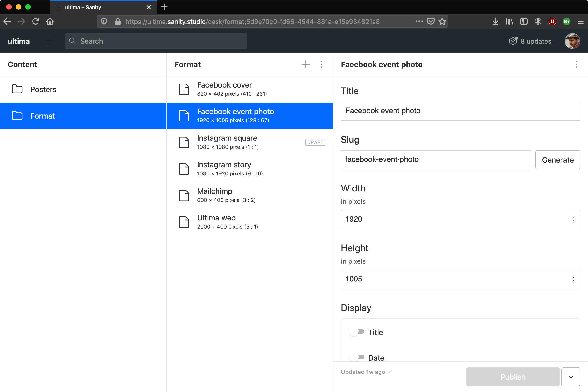Click the Generate slug button
The height and width of the screenshot is (392, 588).
pyautogui.click(x=557, y=160)
